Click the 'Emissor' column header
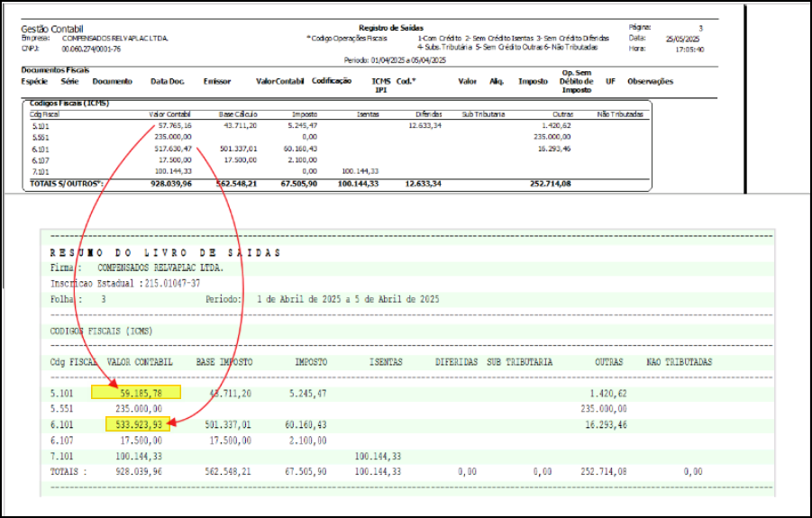This screenshot has height=518, width=812. point(217,81)
